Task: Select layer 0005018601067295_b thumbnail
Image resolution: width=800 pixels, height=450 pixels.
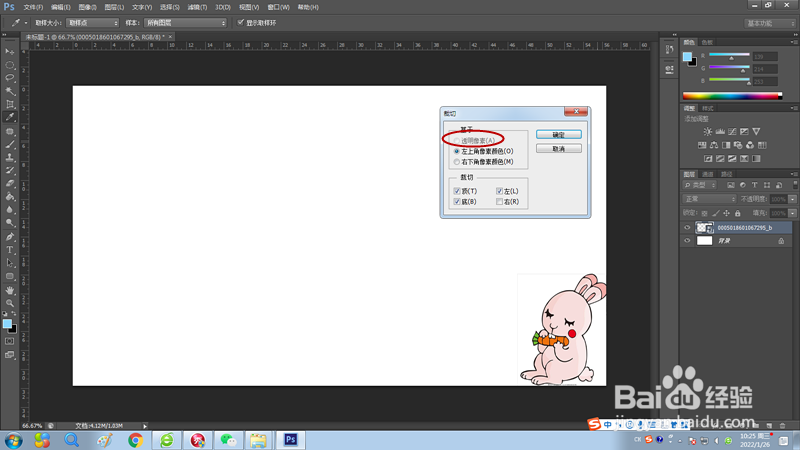Action: pyautogui.click(x=705, y=228)
